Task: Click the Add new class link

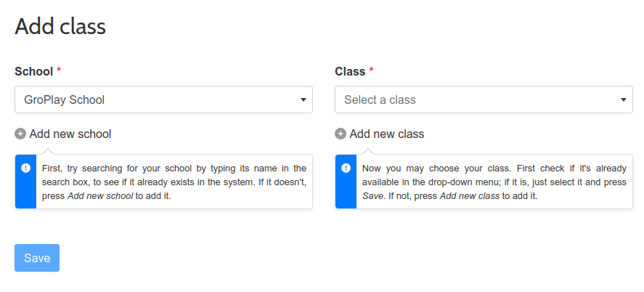Action: 387,134
